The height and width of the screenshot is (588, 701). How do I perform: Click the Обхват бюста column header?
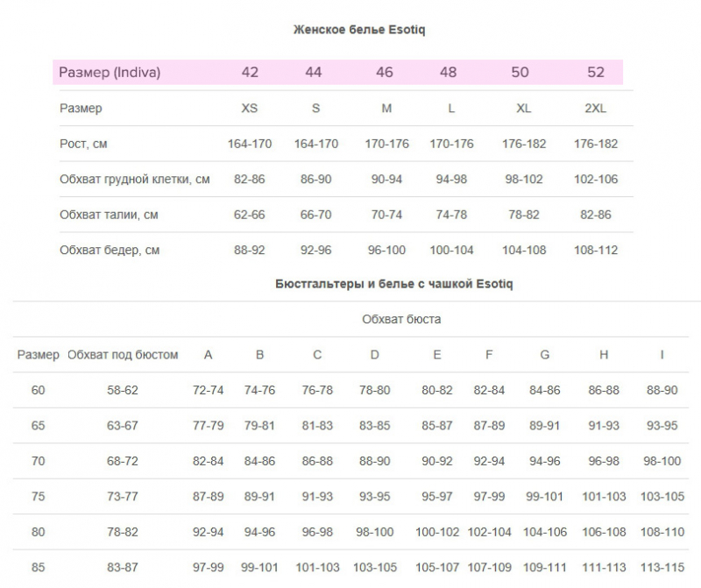tap(401, 319)
